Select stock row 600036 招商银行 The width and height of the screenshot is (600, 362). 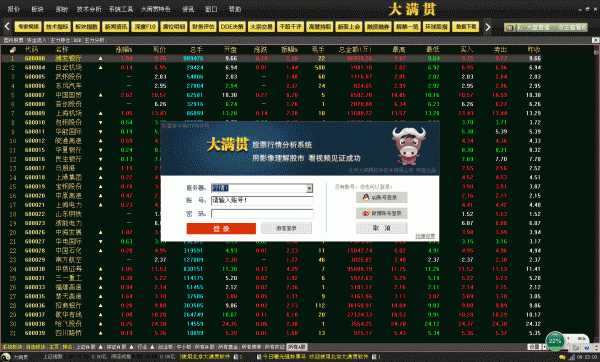(x=271, y=305)
